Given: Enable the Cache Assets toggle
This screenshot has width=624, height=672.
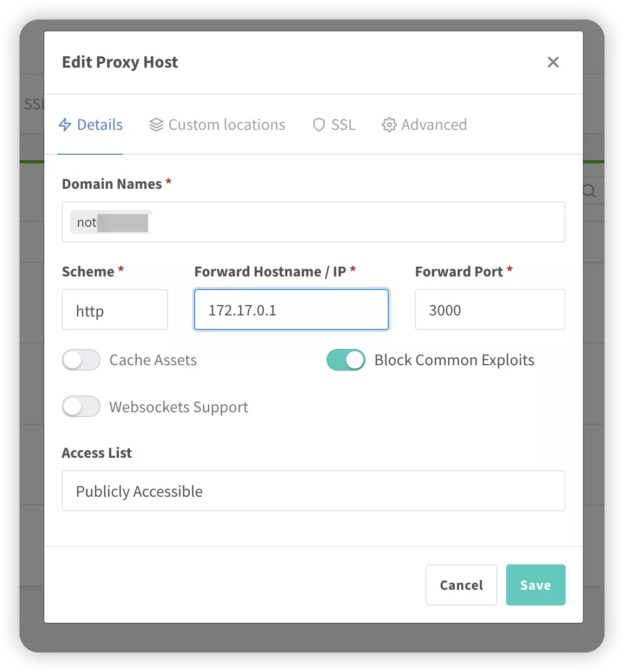Looking at the screenshot, I should 81,360.
